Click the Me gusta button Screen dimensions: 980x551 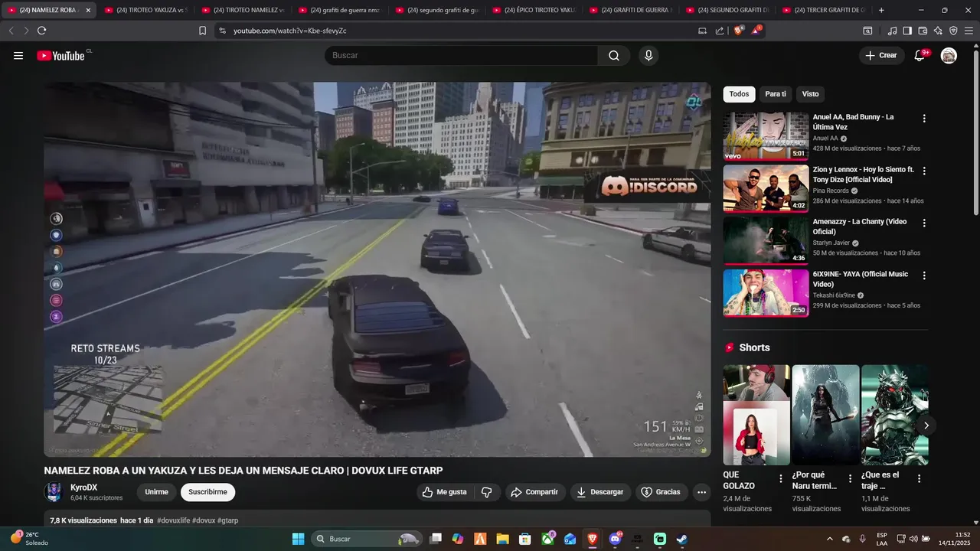click(445, 492)
